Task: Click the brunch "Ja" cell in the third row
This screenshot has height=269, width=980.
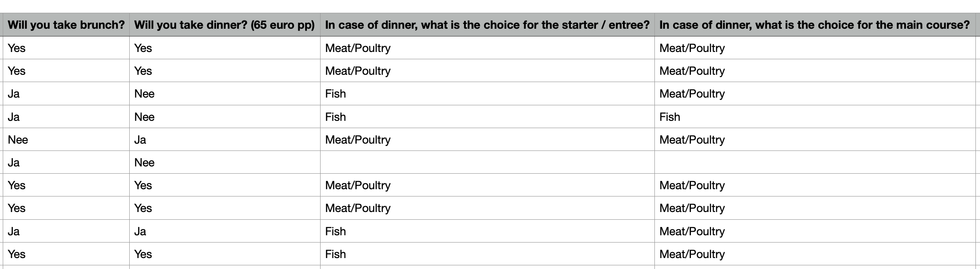Action: (x=14, y=94)
